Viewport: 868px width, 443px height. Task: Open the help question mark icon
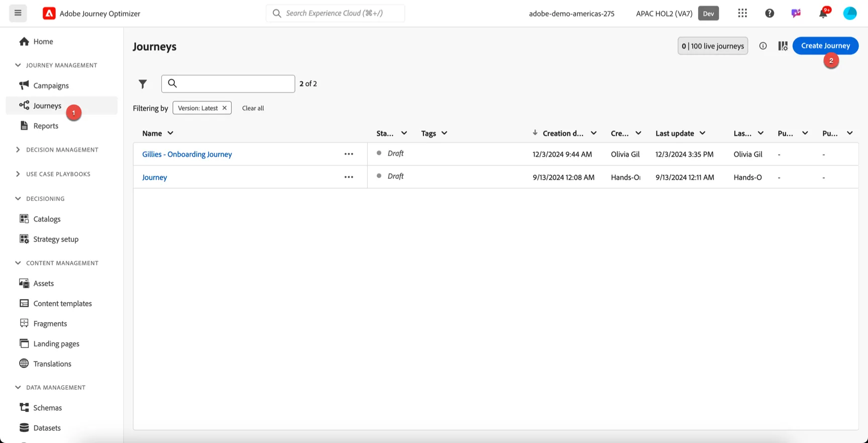coord(770,13)
